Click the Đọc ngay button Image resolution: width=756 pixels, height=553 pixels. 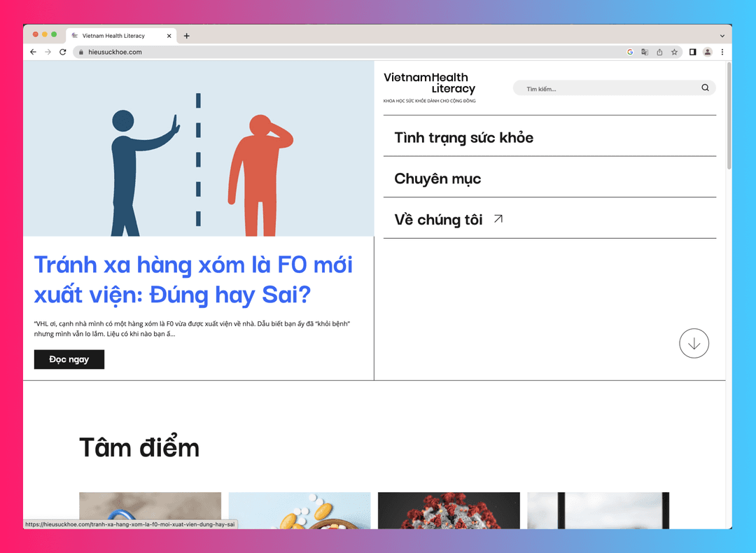(x=69, y=359)
